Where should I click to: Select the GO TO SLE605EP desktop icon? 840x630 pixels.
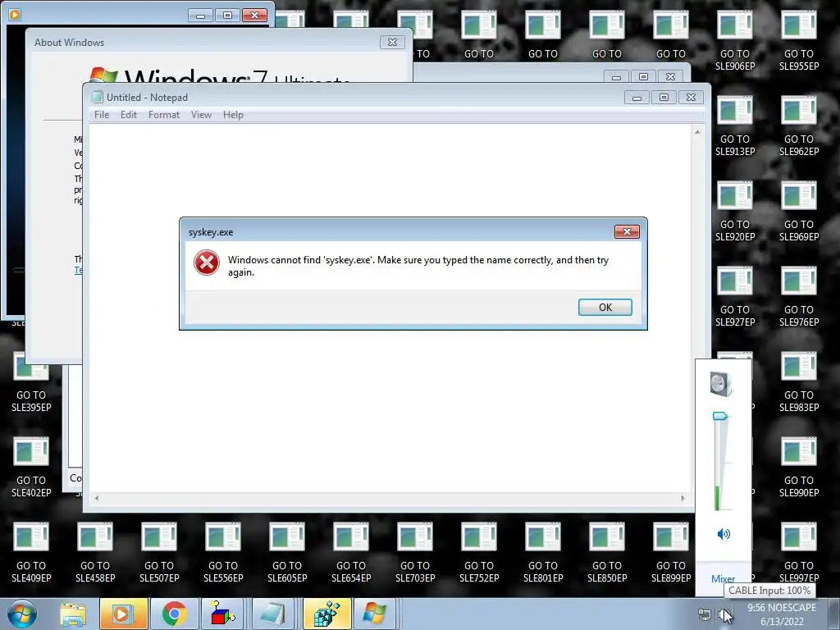click(287, 552)
